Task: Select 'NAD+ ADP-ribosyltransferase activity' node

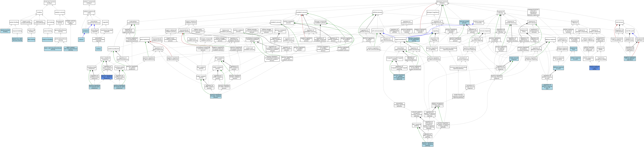Action: [53, 49]
